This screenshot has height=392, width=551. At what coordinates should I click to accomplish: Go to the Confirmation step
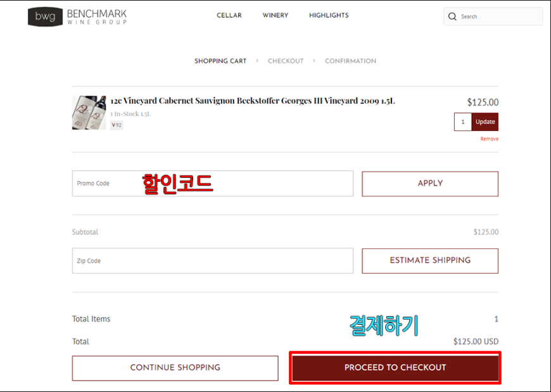350,61
